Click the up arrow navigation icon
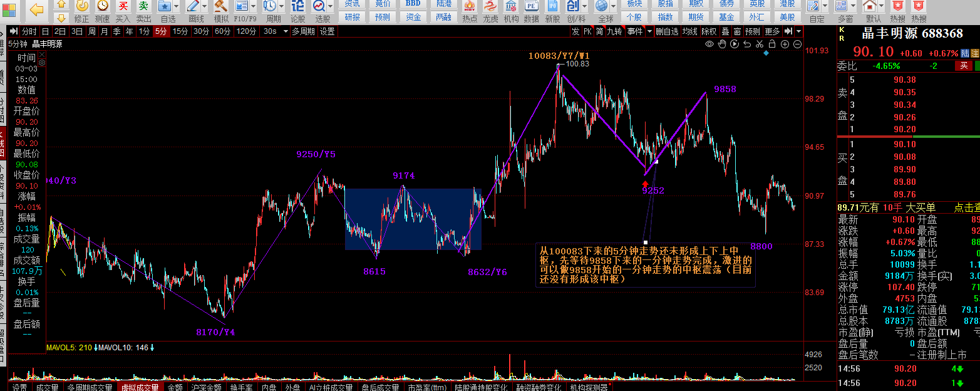 tap(61, 4)
